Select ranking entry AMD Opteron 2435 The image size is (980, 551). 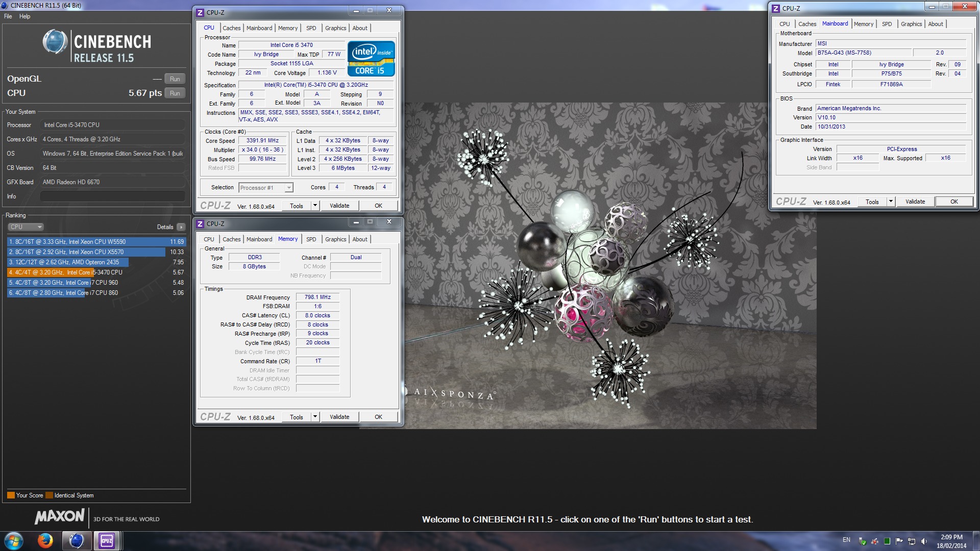(x=96, y=262)
